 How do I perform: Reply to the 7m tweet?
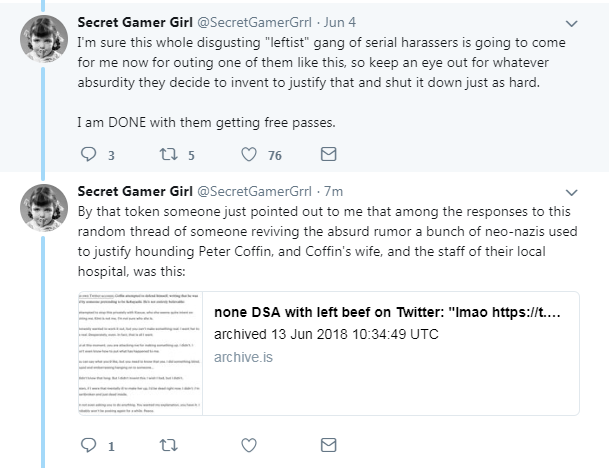tap(89, 445)
